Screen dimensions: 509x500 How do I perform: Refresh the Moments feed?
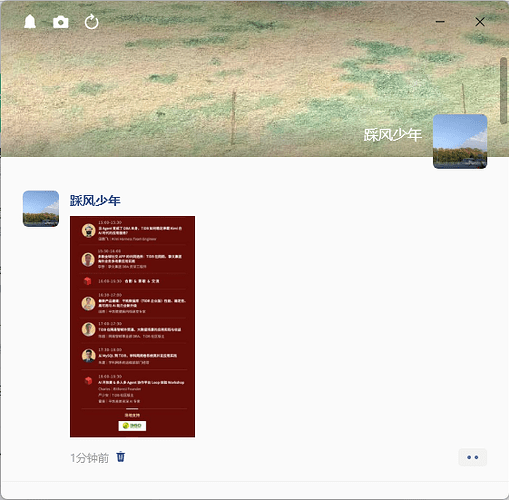(x=91, y=22)
